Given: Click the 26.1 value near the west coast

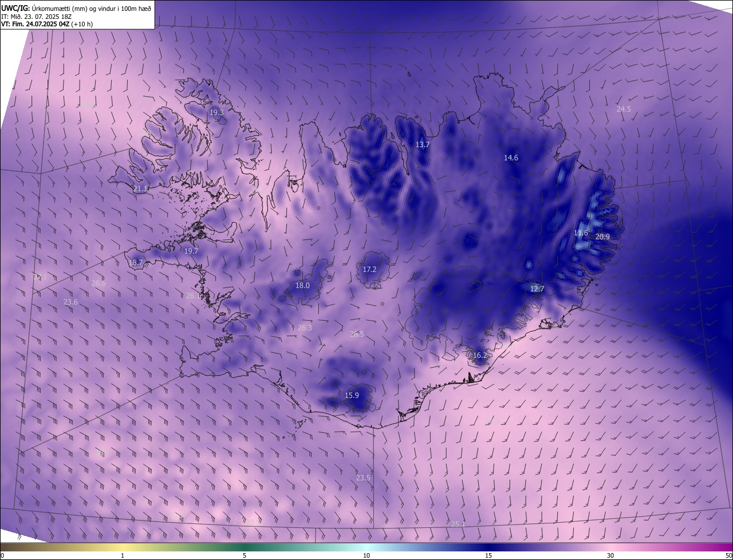Looking at the screenshot, I should [194, 295].
